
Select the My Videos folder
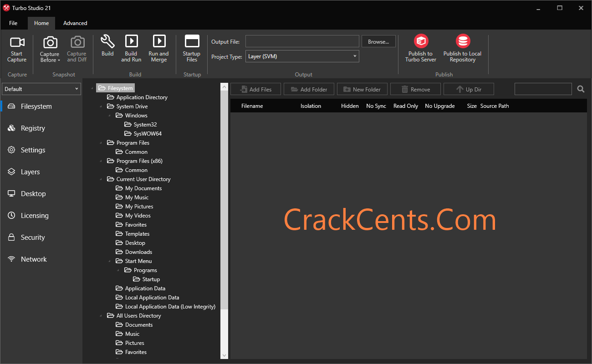(133, 216)
